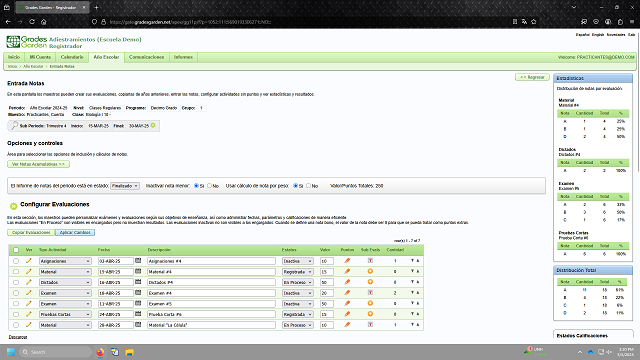640x360 pixels.
Task: Open the Mi Cuenta menu tab
Action: coord(40,57)
